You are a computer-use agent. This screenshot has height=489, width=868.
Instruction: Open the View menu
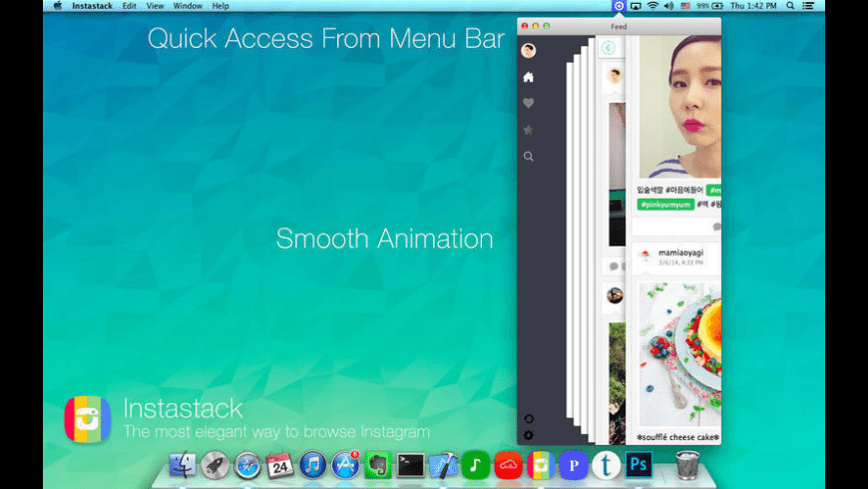click(x=155, y=6)
